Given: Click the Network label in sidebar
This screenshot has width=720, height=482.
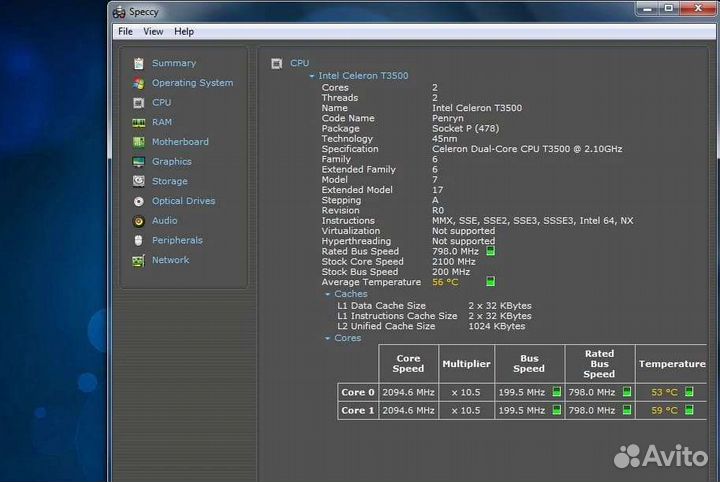Looking at the screenshot, I should [170, 260].
